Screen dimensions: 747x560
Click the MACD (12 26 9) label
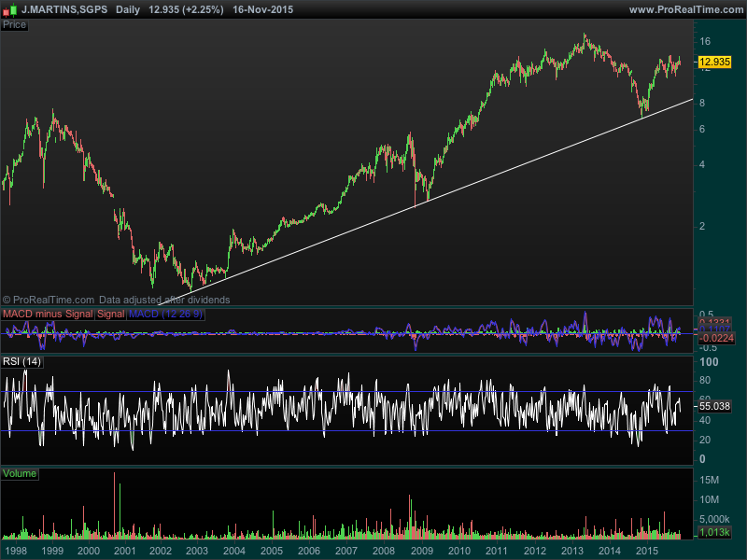tap(166, 315)
